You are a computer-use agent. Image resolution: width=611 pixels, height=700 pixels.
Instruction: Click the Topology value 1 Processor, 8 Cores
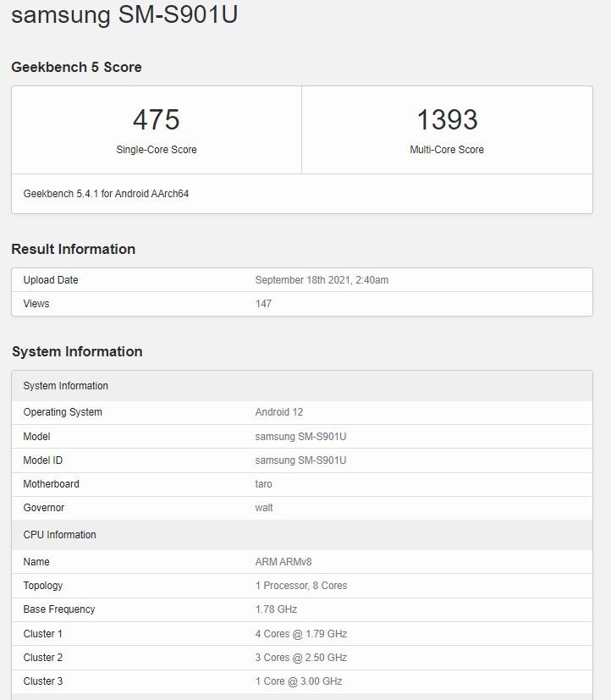tap(300, 585)
